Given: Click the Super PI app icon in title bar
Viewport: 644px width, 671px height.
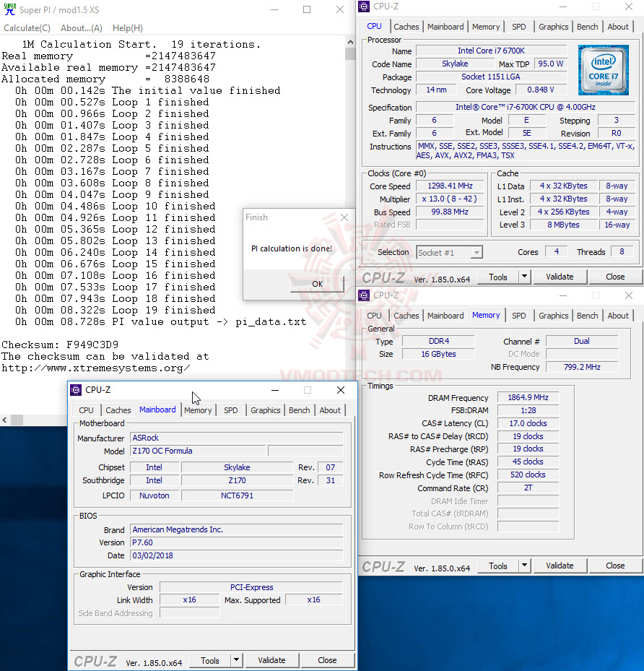Looking at the screenshot, I should click(10, 9).
